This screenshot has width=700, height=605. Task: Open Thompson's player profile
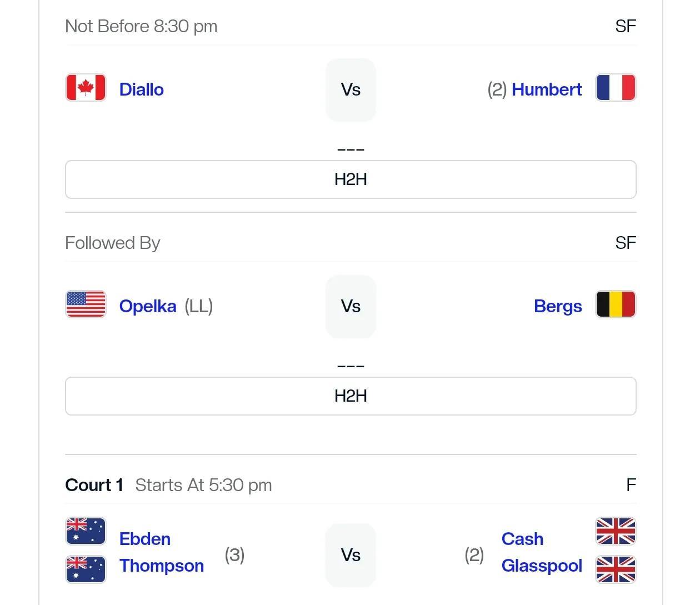[x=162, y=566]
